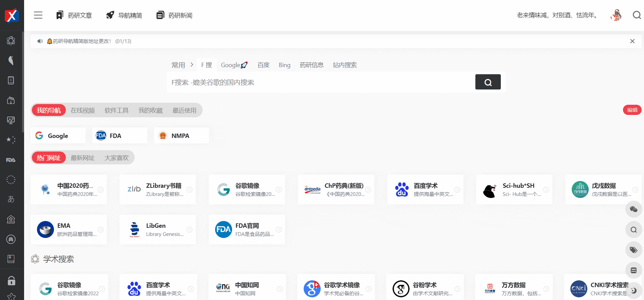Submit search with dark magnifier button
Image resolution: width=644 pixels, height=300 pixels.
click(488, 82)
